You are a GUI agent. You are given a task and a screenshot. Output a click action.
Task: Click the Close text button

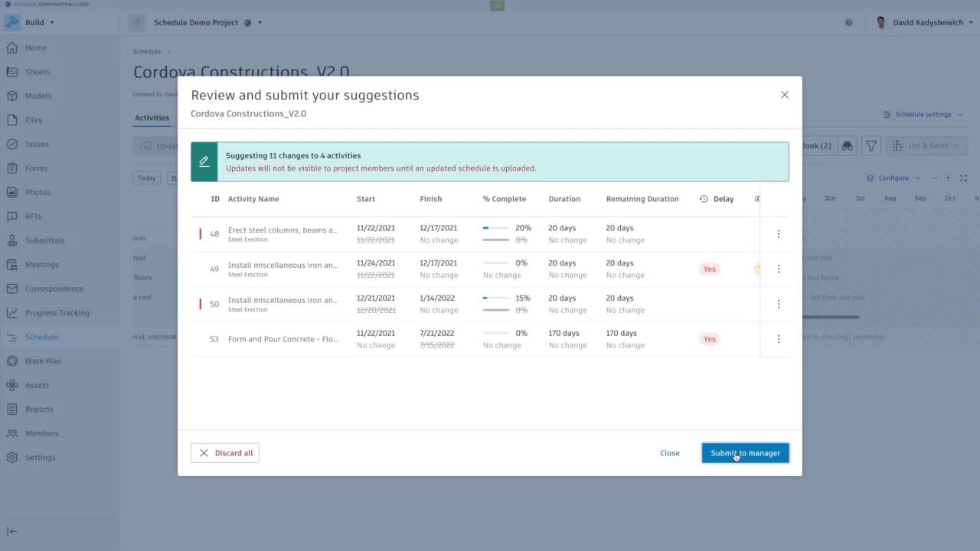[670, 453]
